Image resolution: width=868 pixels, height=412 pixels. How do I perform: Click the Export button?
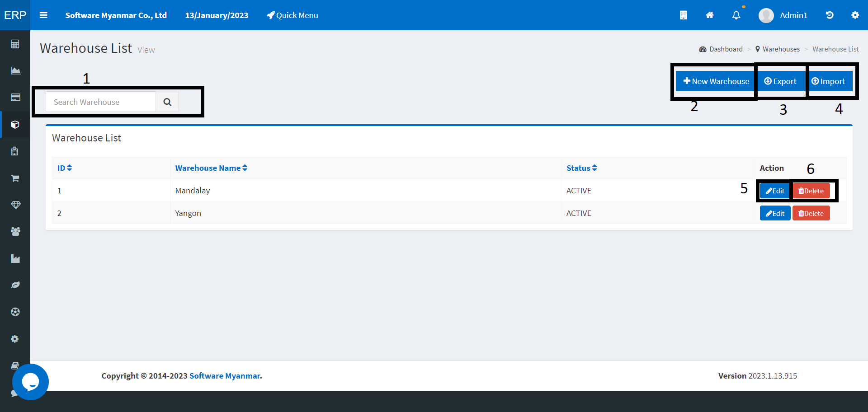coord(780,81)
